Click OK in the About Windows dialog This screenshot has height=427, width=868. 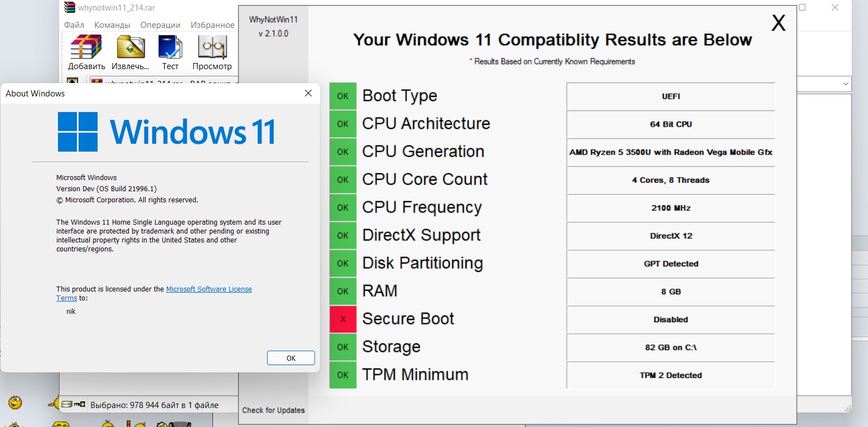[291, 358]
